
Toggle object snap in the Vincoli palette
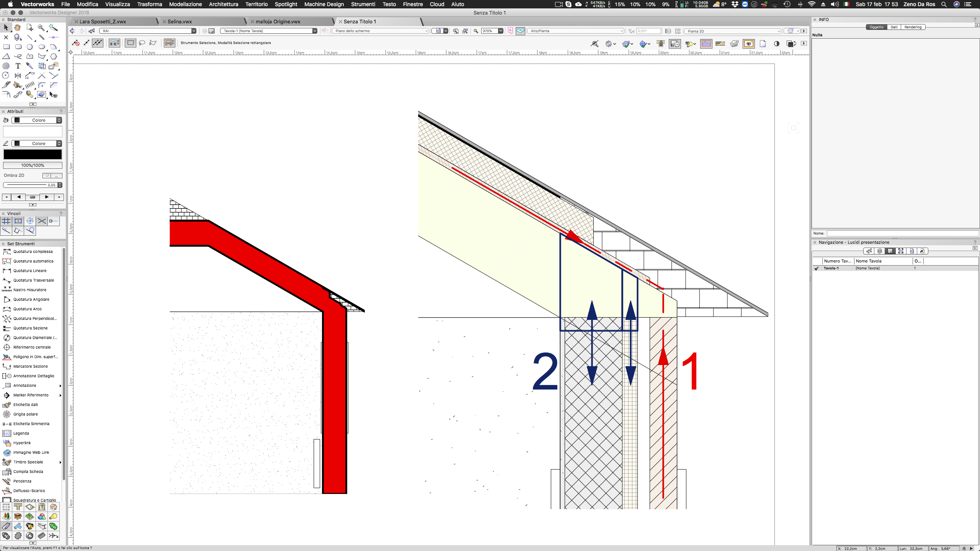[18, 221]
